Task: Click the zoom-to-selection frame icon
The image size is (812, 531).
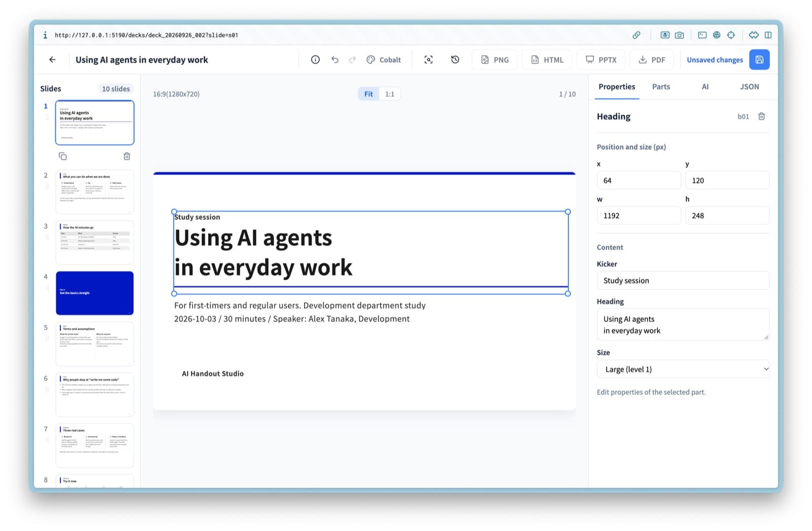Action: pos(429,60)
